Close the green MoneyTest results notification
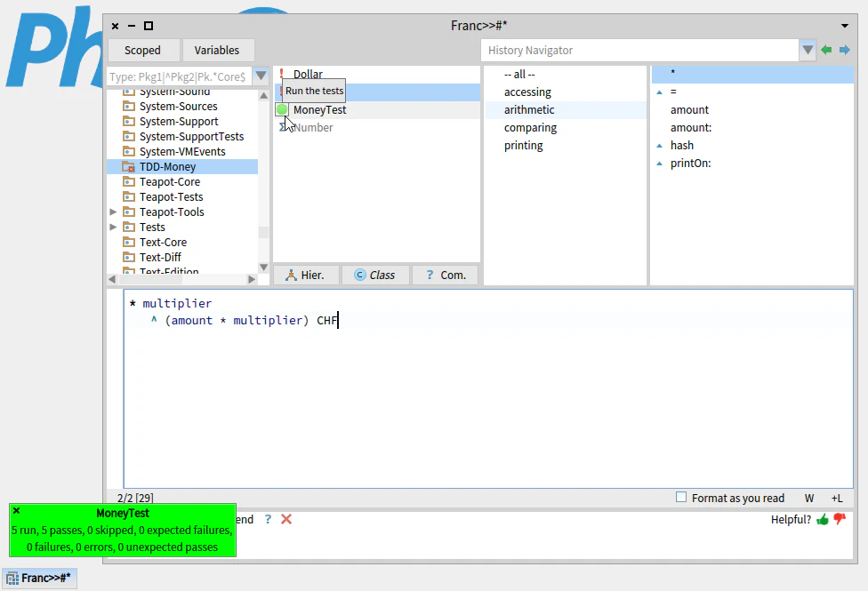The width and height of the screenshot is (868, 591). [17, 511]
